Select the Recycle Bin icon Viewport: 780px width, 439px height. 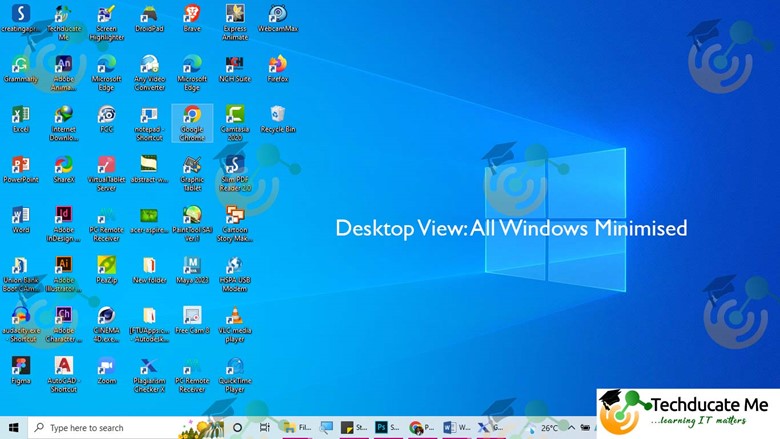click(x=277, y=117)
